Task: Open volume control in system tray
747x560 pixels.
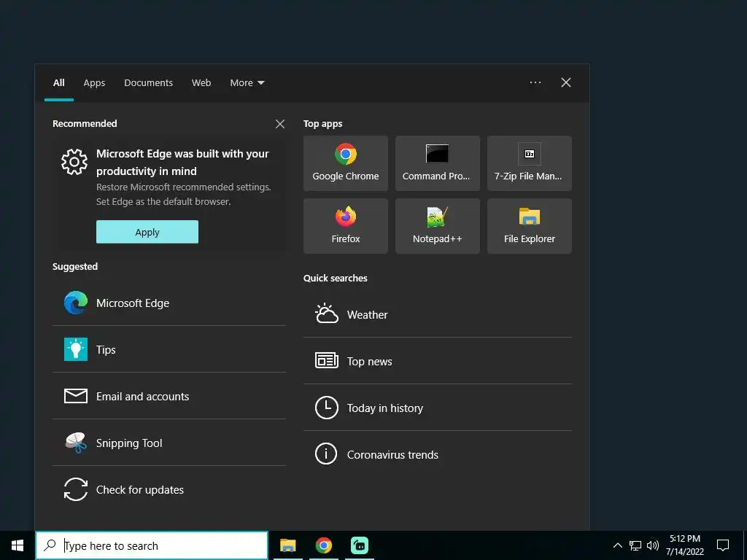Action: pyautogui.click(x=653, y=545)
